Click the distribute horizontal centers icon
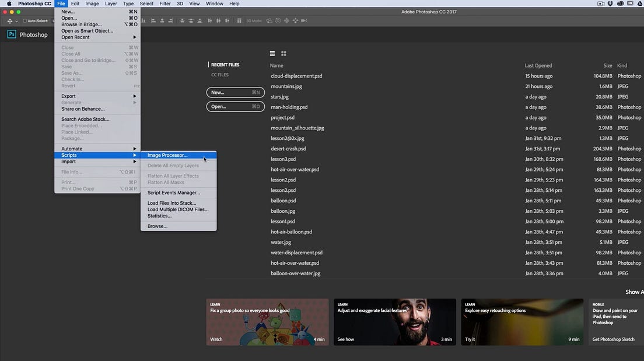This screenshot has height=361, width=644. (x=219, y=20)
